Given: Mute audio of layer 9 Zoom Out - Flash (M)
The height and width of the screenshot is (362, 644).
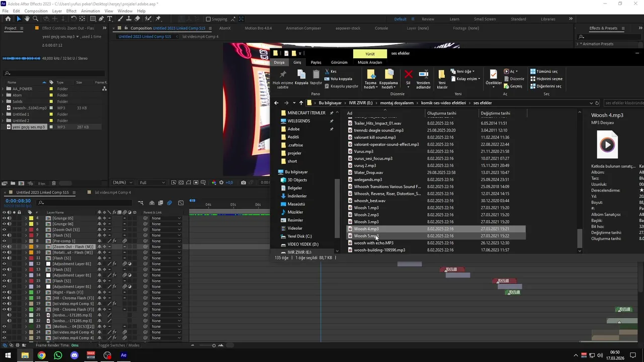Looking at the screenshot, I should point(9,247).
